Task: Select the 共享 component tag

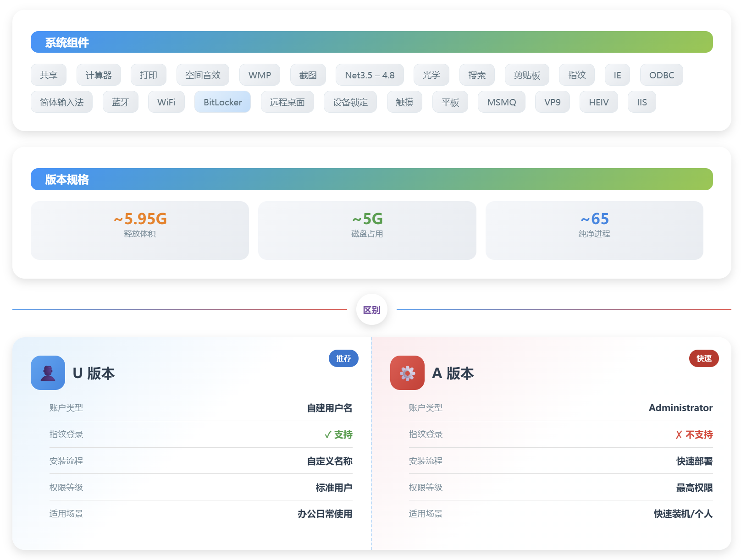Action: tap(49, 75)
